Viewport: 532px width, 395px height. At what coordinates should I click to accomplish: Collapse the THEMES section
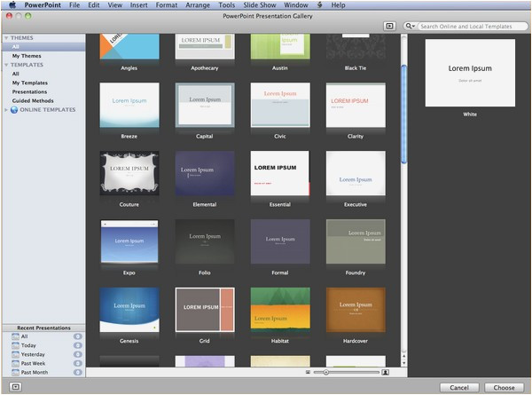tap(6, 37)
